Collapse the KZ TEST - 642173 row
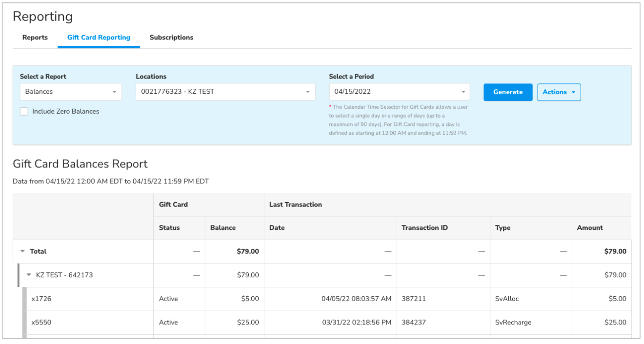The image size is (644, 344). point(29,275)
